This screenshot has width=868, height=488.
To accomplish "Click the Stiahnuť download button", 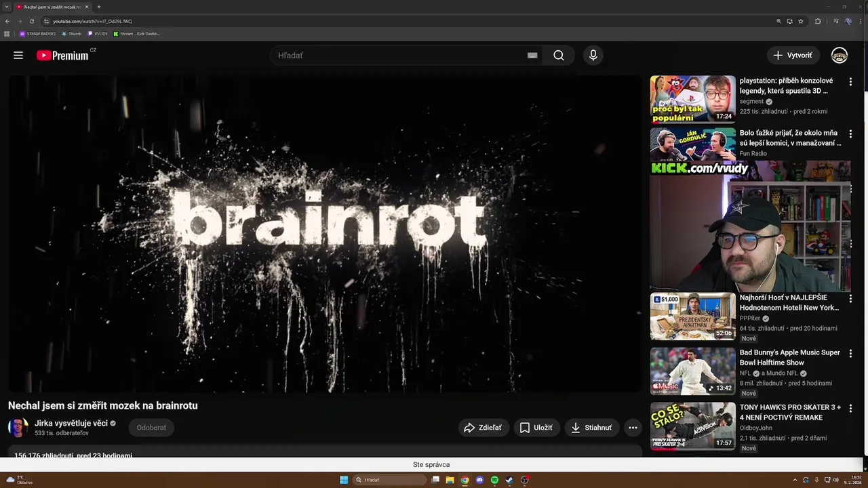I will point(591,428).
